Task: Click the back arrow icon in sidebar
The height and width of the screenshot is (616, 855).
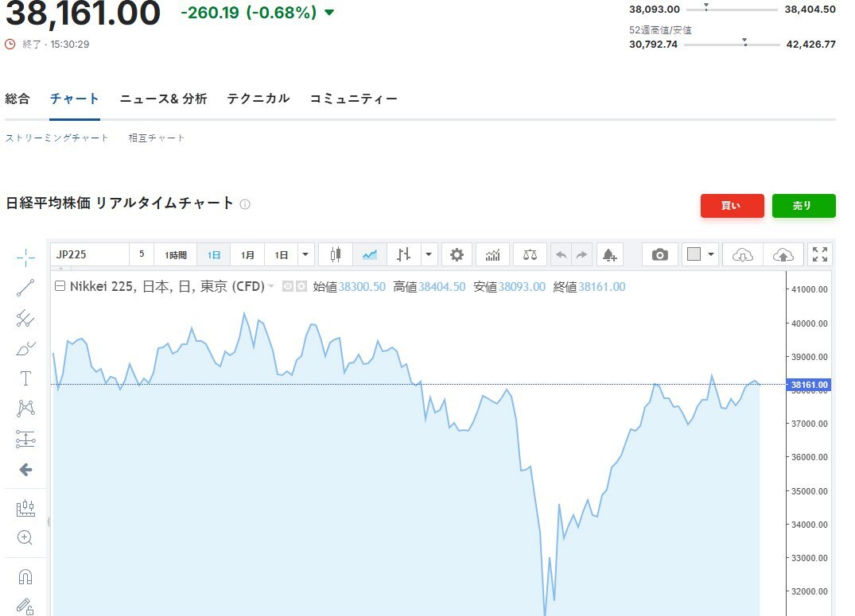Action: click(x=25, y=470)
